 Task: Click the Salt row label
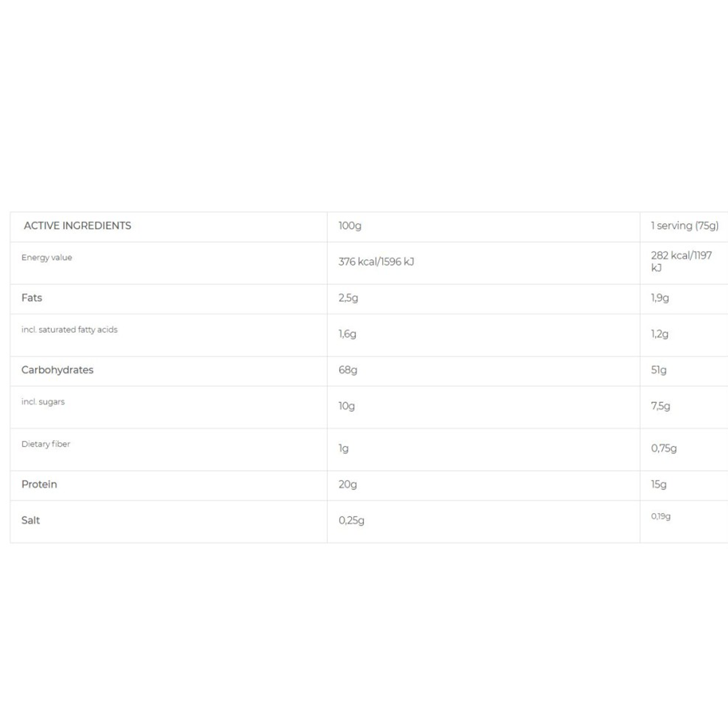[31, 520]
